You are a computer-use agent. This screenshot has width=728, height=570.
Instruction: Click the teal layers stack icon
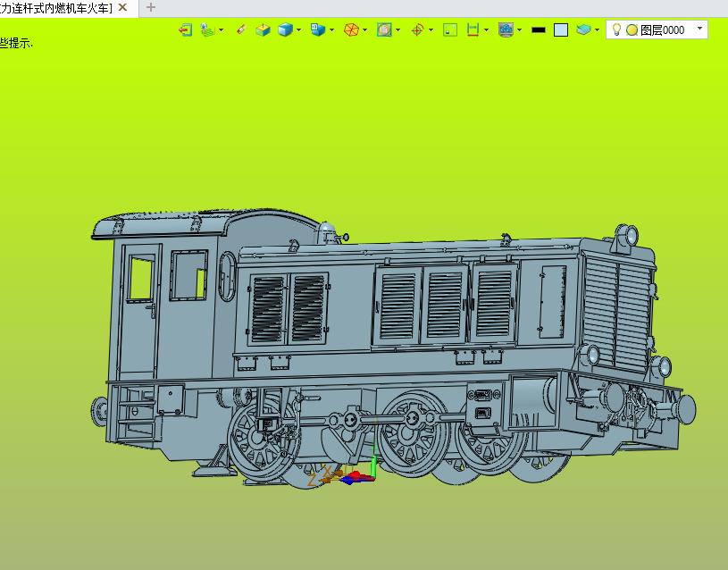(583, 30)
